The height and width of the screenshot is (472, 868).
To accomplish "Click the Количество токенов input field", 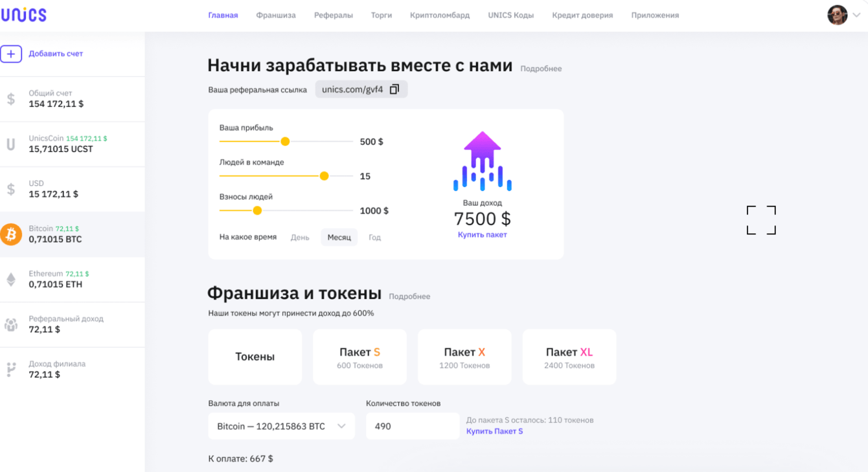I will pos(413,426).
